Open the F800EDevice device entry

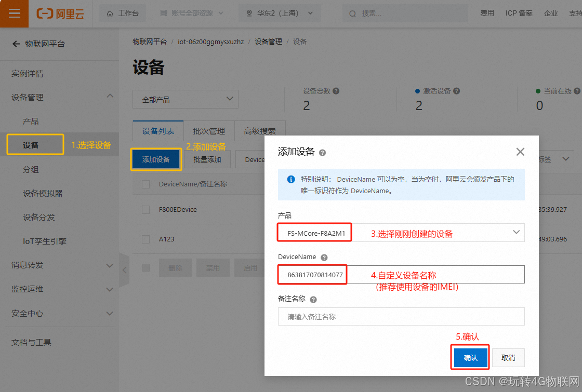pos(178,210)
